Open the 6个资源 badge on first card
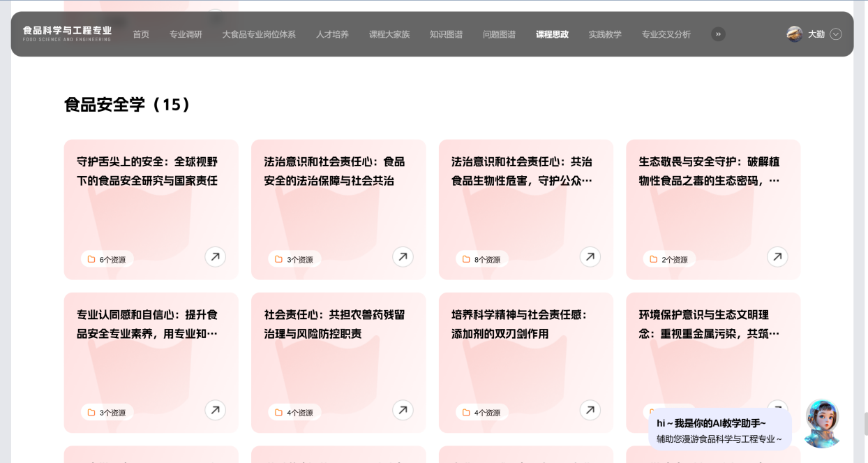The height and width of the screenshot is (463, 868). coord(107,259)
